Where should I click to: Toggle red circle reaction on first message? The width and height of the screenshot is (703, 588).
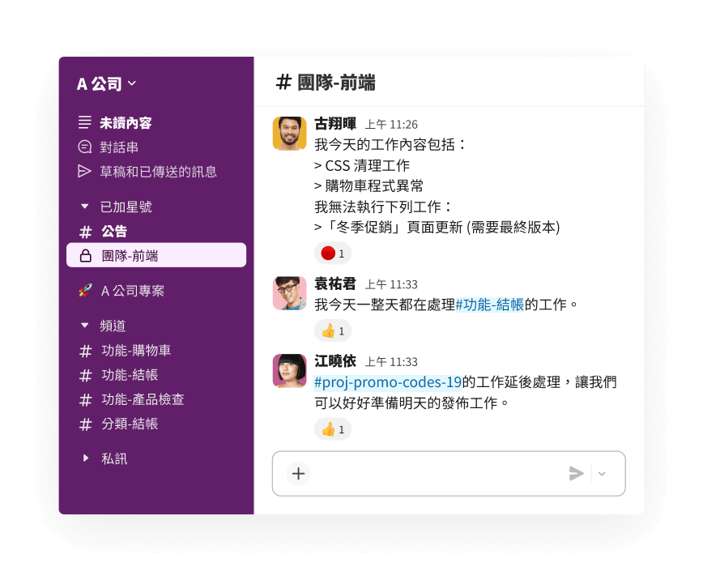coord(333,254)
